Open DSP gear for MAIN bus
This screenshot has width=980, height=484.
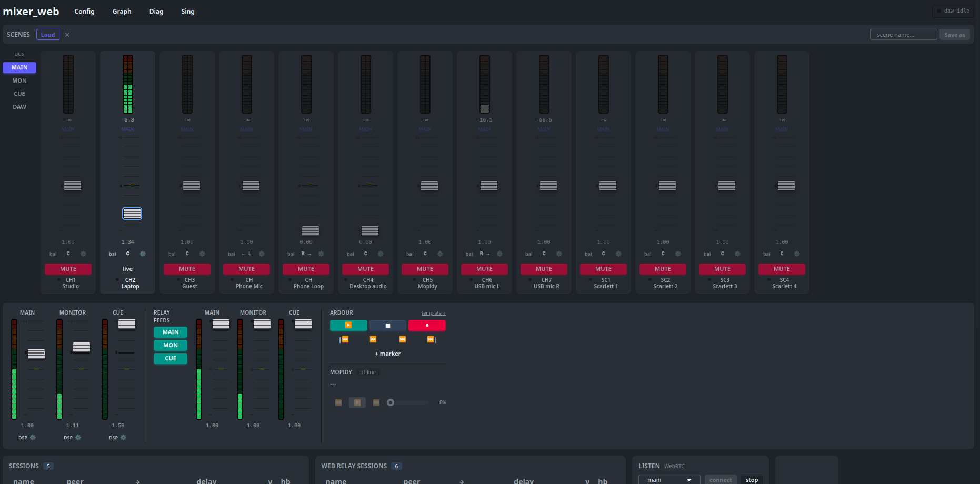pos(33,437)
